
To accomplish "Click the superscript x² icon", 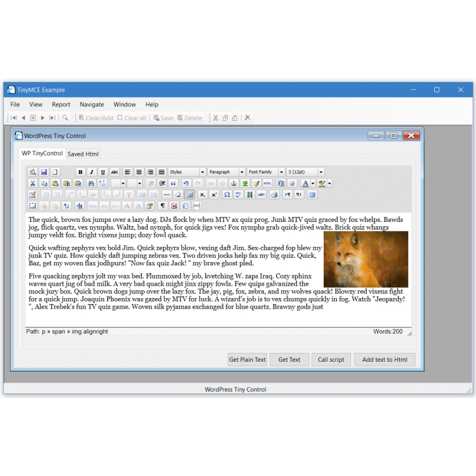I will point(214,195).
